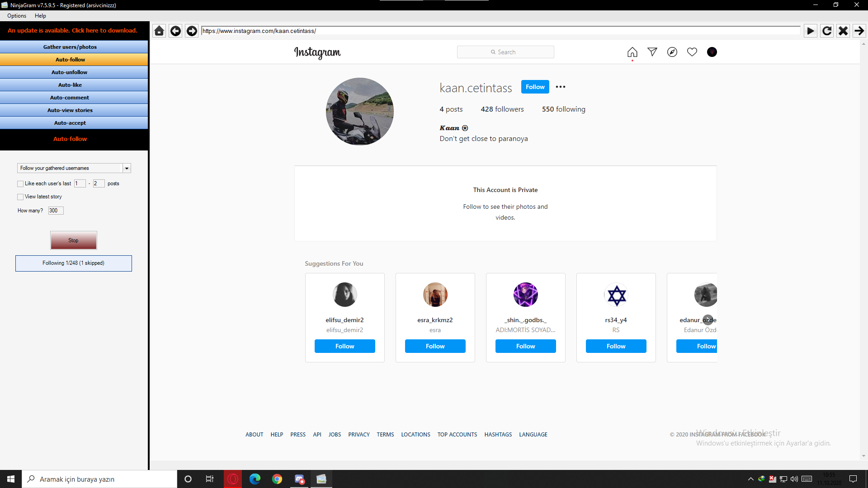The height and width of the screenshot is (488, 868).
Task: Switch to Auto-view stories tab
Action: (74, 110)
